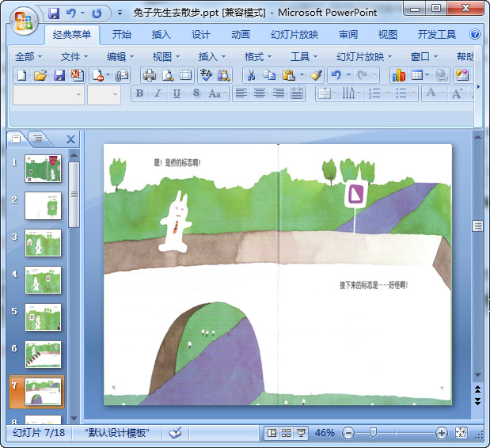Open the 编辑 menu

coord(120,57)
